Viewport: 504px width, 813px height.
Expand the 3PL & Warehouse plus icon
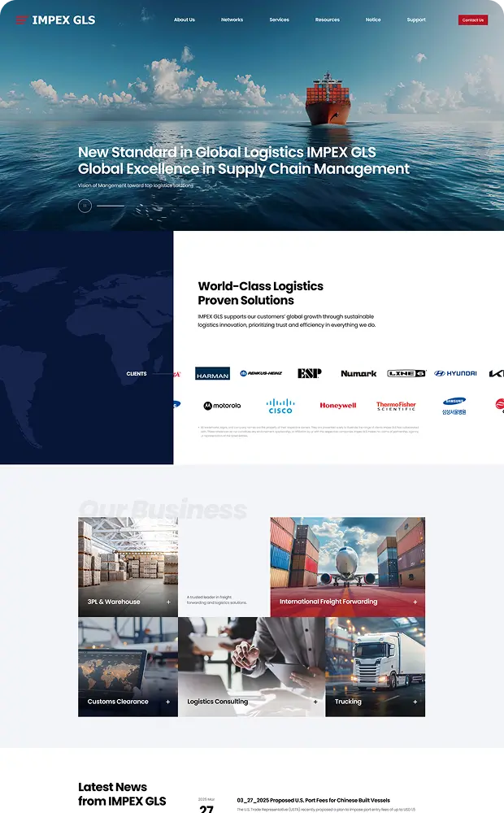pos(168,602)
